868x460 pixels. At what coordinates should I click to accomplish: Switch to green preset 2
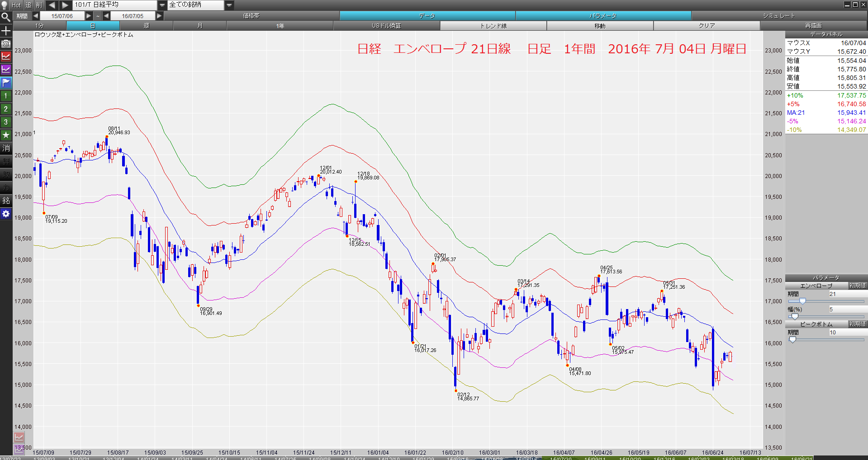[x=6, y=109]
